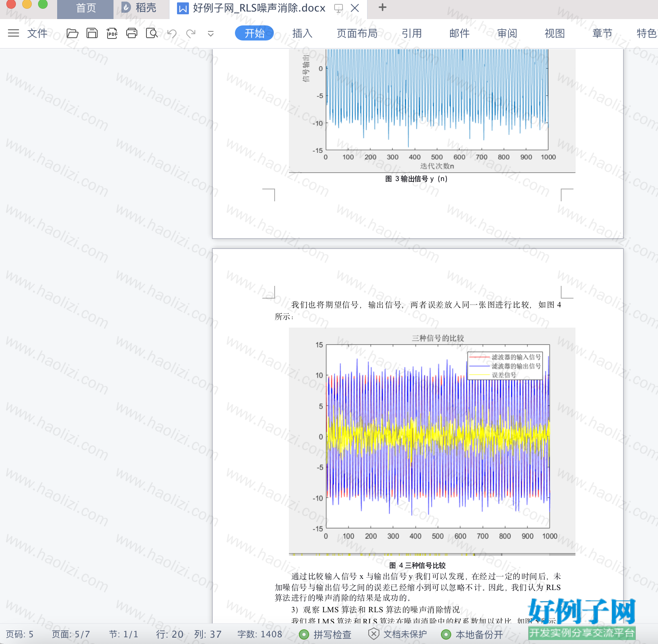Click the 行: 20 line indicator

point(169,634)
